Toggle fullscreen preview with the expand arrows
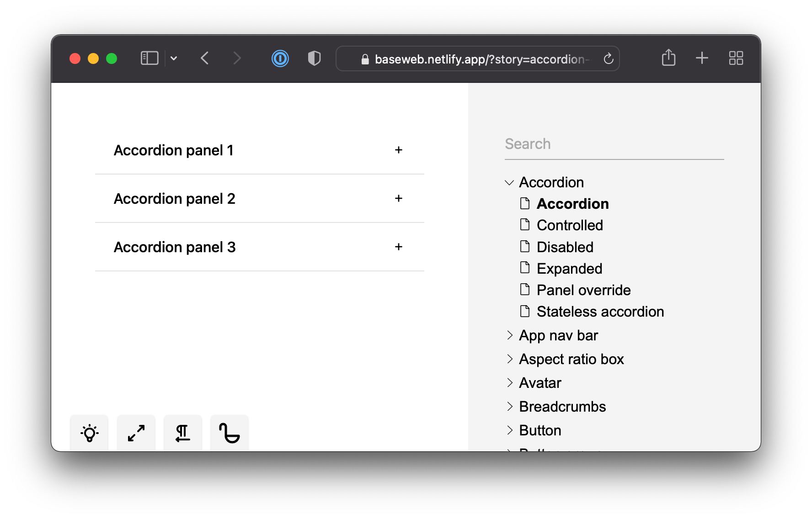Screen dimensions: 812x519 click(x=136, y=433)
